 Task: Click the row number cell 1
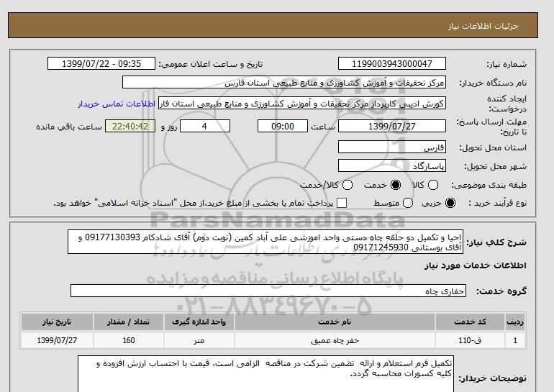515,340
